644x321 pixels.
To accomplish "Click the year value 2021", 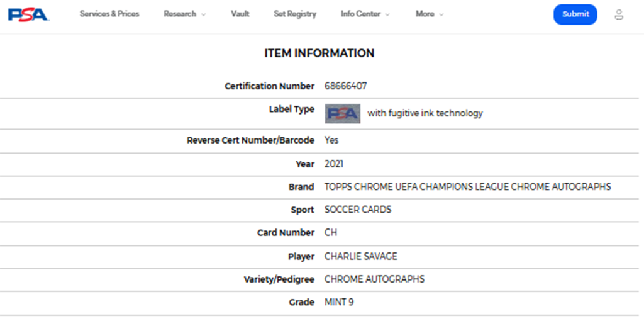I will point(334,164).
